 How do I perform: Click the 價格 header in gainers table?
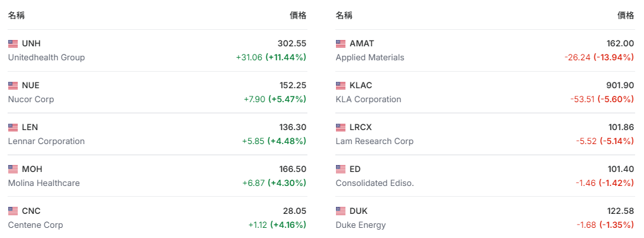[x=298, y=16]
